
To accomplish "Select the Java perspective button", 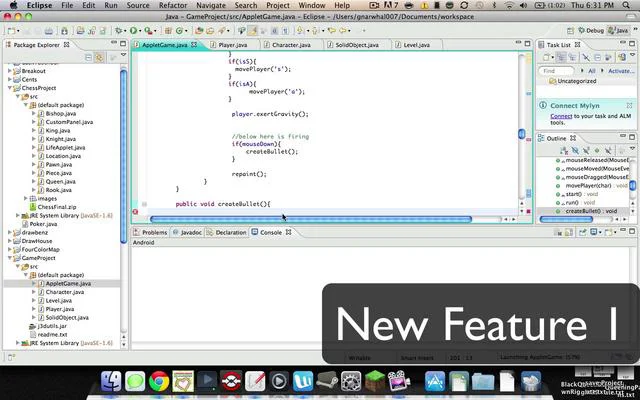I will tap(618, 31).
